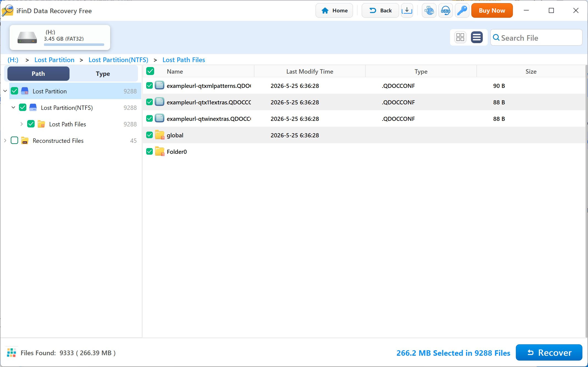Collapse the Lost Partition tree node
The height and width of the screenshot is (367, 588).
tap(5, 91)
